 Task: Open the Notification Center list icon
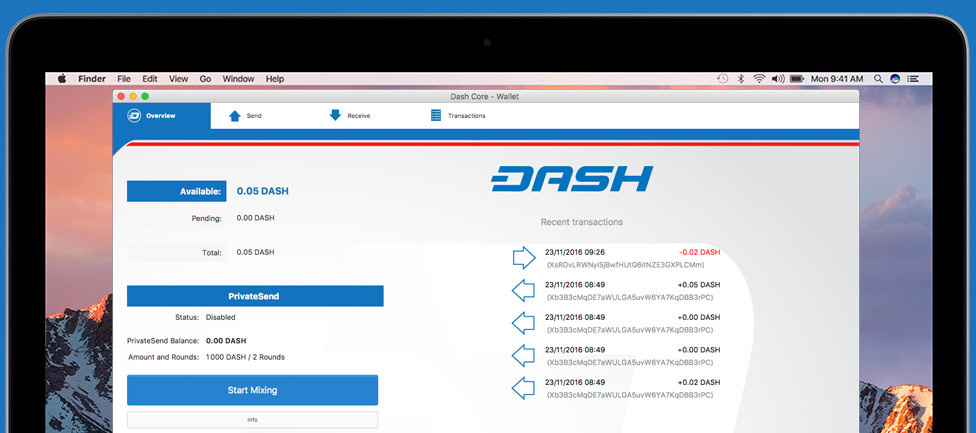[913, 79]
